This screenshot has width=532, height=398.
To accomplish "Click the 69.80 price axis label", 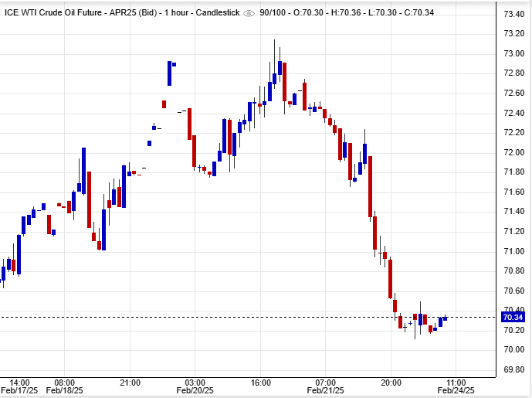I will [513, 369].
